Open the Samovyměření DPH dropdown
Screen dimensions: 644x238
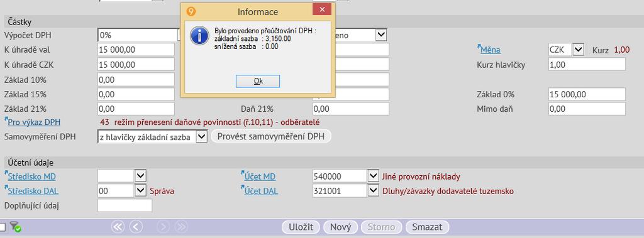click(202, 137)
